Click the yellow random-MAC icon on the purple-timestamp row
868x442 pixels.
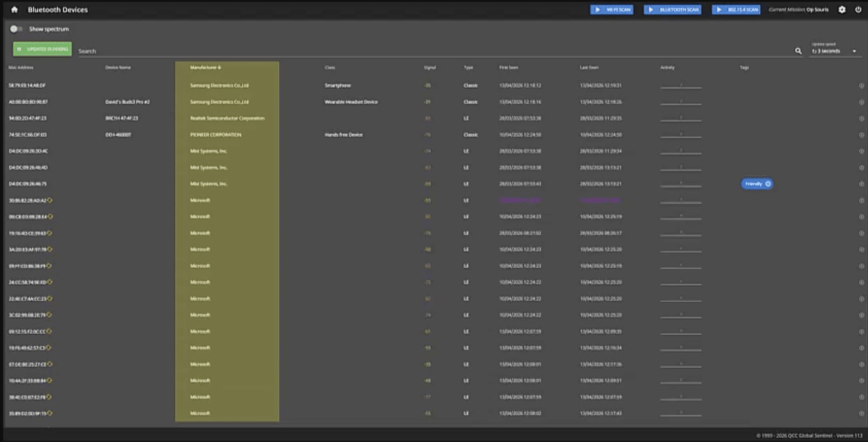click(50, 200)
